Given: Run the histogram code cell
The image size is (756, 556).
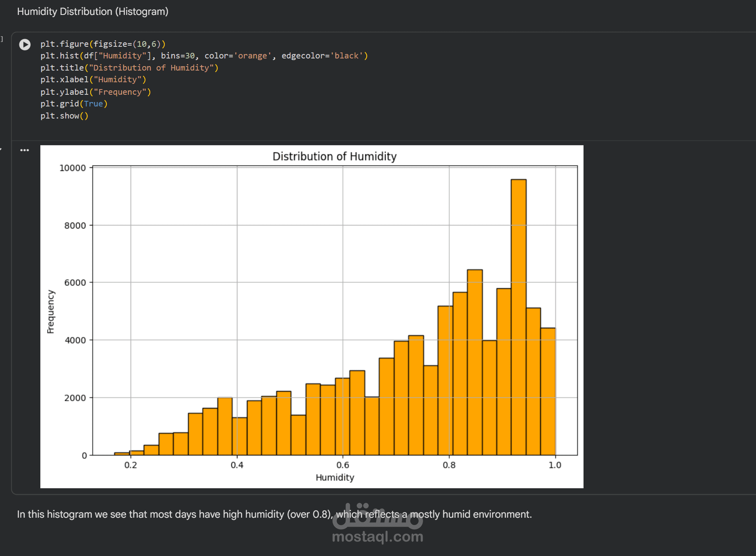Looking at the screenshot, I should 25,44.
